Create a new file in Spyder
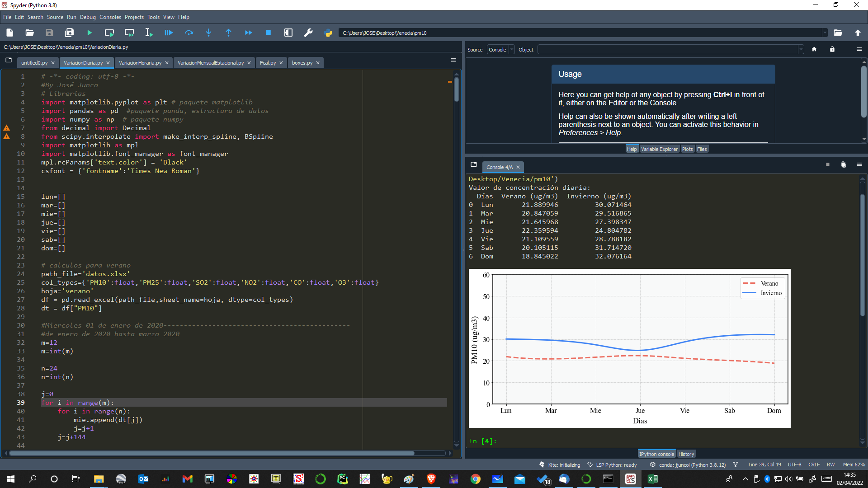Image resolution: width=868 pixels, height=488 pixels. pyautogui.click(x=9, y=33)
